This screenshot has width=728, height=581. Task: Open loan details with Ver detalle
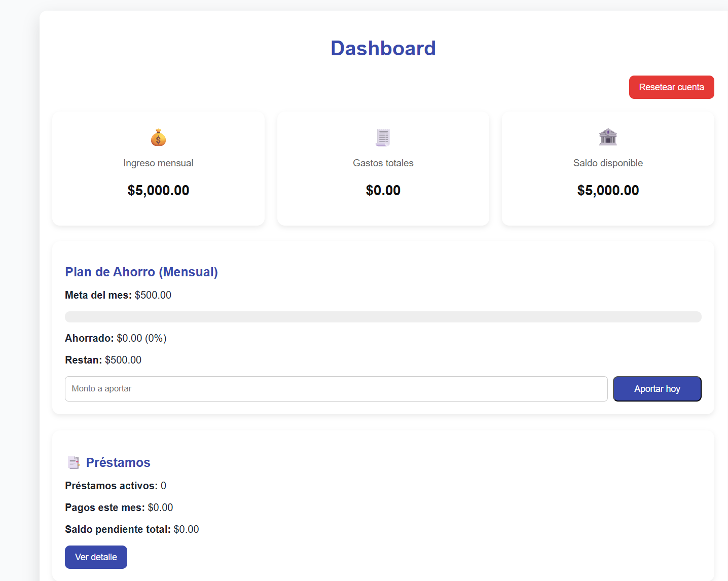coord(96,557)
